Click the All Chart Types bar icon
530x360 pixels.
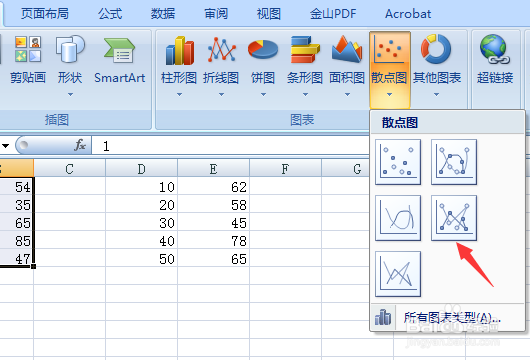(x=383, y=317)
